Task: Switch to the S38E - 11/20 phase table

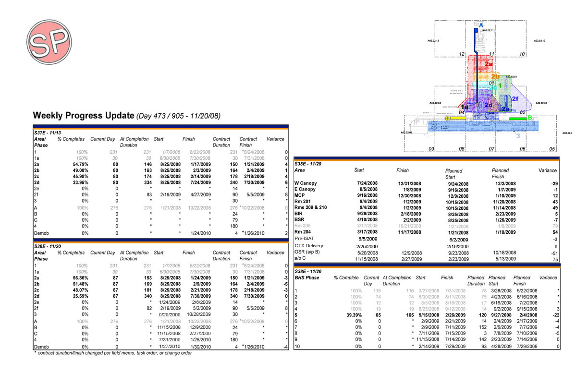Action: [47, 245]
